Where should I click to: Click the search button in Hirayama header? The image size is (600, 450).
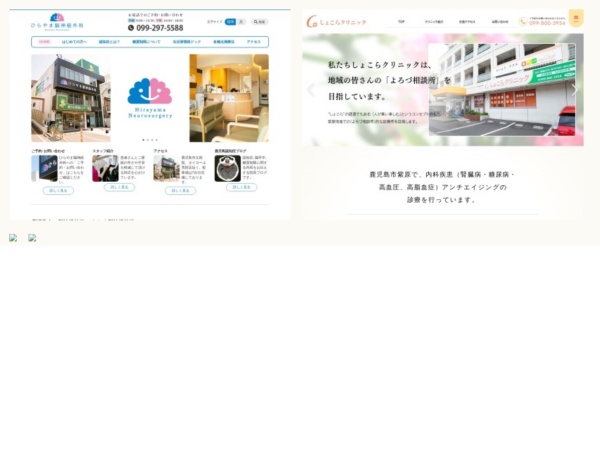(x=259, y=21)
